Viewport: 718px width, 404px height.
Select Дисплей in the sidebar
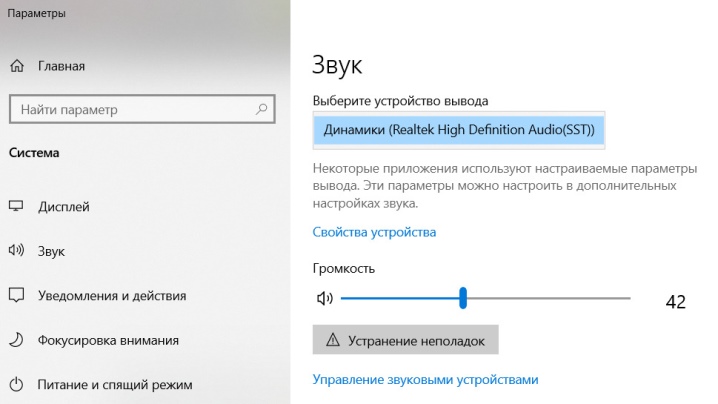[x=64, y=207]
